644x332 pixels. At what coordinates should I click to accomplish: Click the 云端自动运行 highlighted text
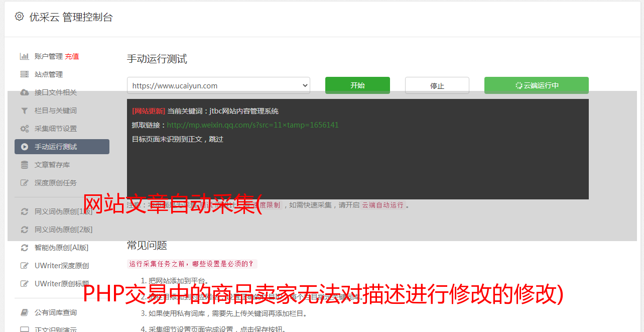(x=383, y=205)
